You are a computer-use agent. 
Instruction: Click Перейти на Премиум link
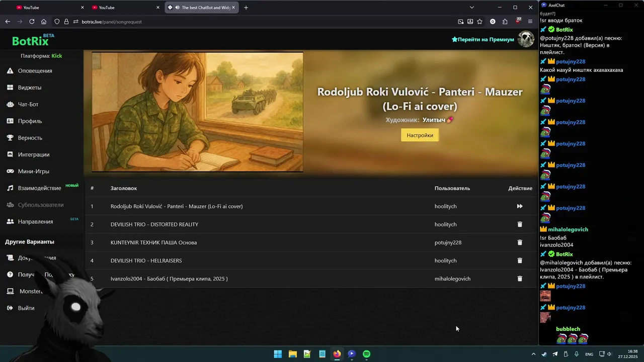(x=483, y=39)
